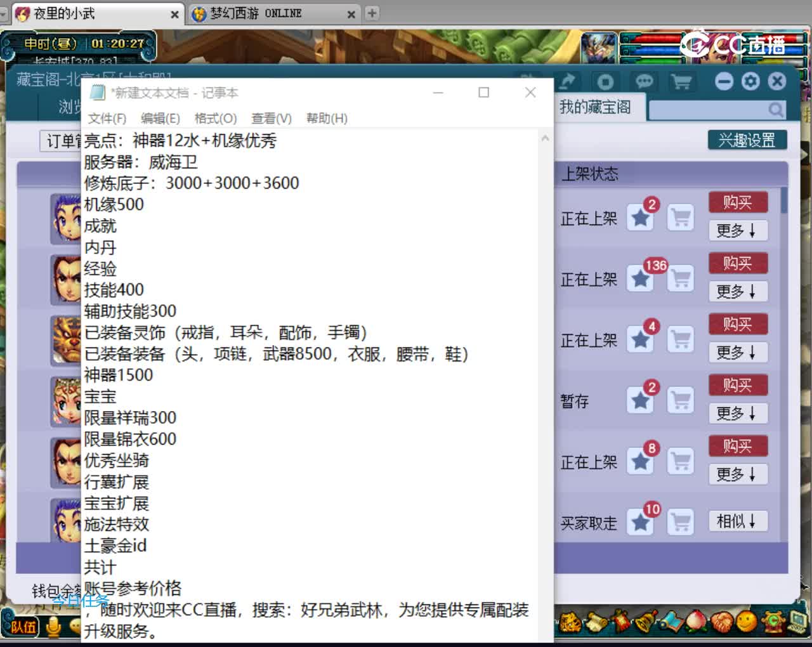812x647 pixels.
Task: Star the 暂存 listing
Action: click(x=641, y=400)
